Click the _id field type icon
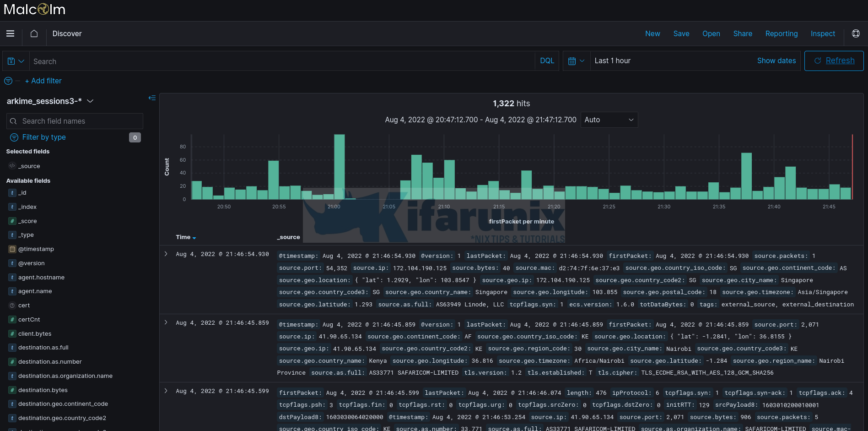The height and width of the screenshot is (431, 868). [x=12, y=193]
